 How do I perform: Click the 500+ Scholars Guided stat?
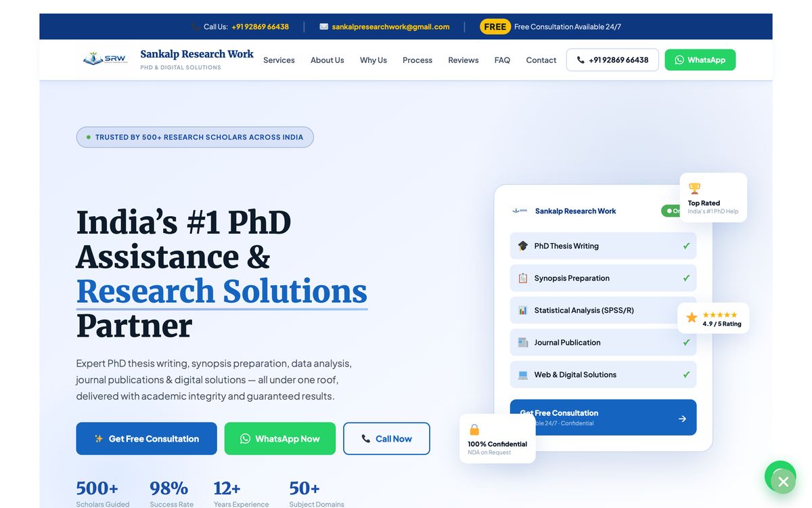[x=103, y=494]
